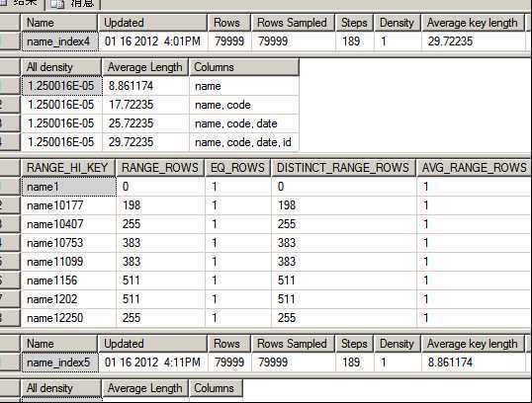Click the Average Length header in density grid
The image size is (532, 403).
[x=145, y=67]
